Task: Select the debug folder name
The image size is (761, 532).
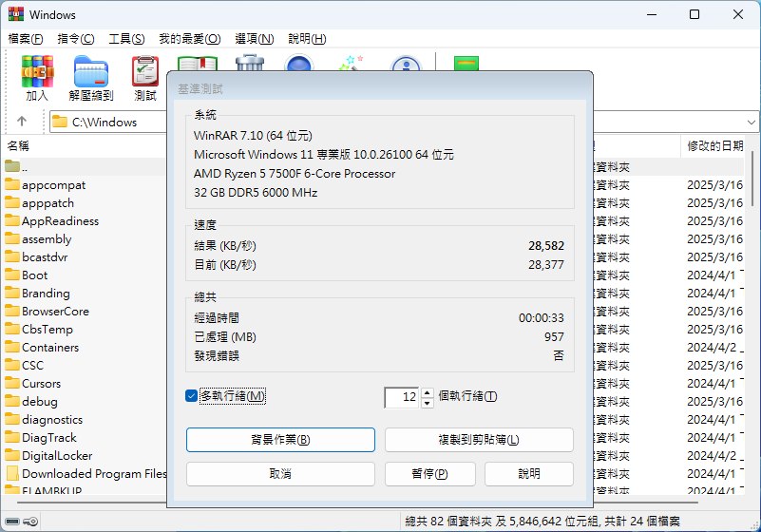Action: [x=39, y=402]
